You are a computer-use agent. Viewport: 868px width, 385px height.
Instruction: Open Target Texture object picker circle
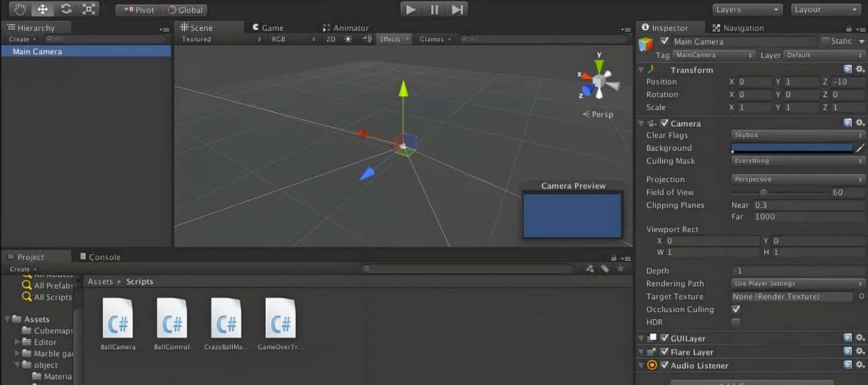pyautogui.click(x=861, y=296)
